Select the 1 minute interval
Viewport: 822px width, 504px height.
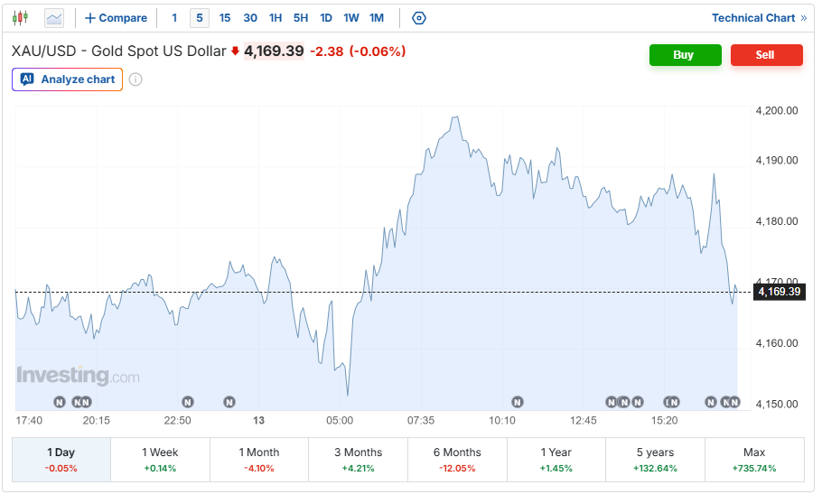174,18
